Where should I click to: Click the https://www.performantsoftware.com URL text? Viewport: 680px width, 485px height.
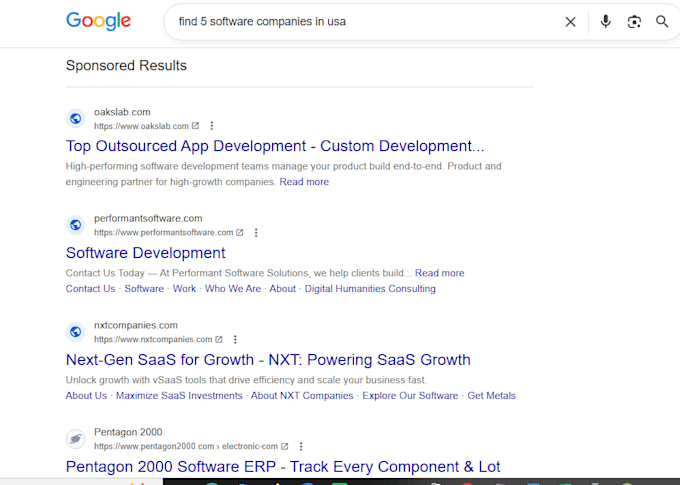(163, 233)
